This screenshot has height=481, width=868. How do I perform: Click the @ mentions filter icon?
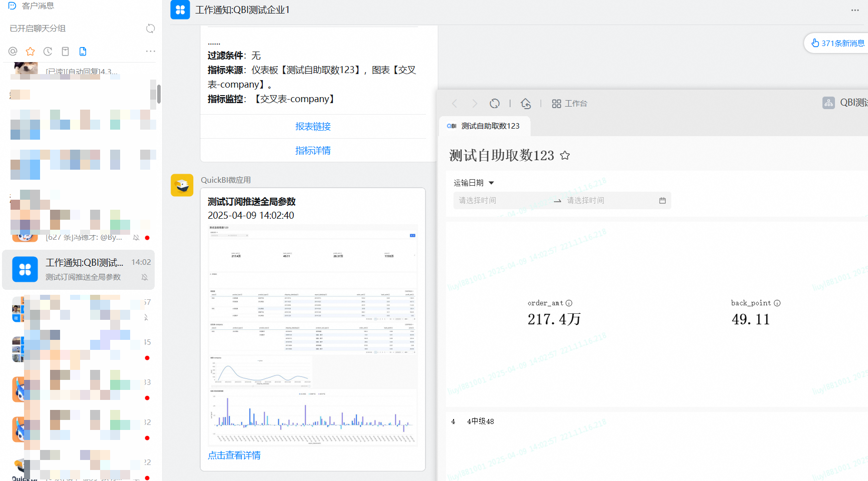[x=13, y=51]
